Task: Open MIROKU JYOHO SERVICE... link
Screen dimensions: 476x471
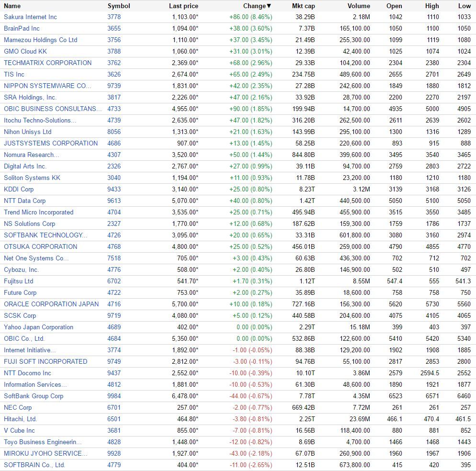Action: coord(45,454)
